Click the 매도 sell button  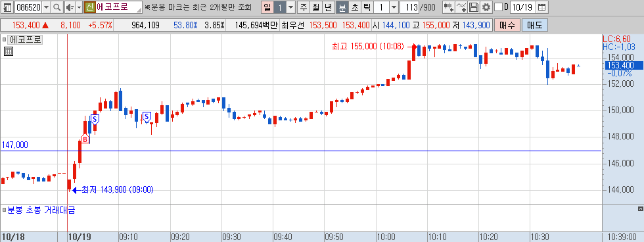(x=534, y=25)
